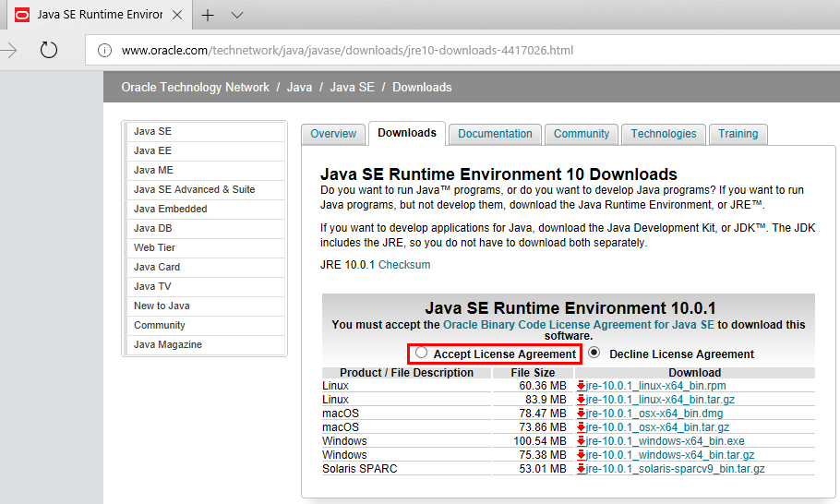Open the Community tab
This screenshot has height=504, width=840.
coord(582,134)
